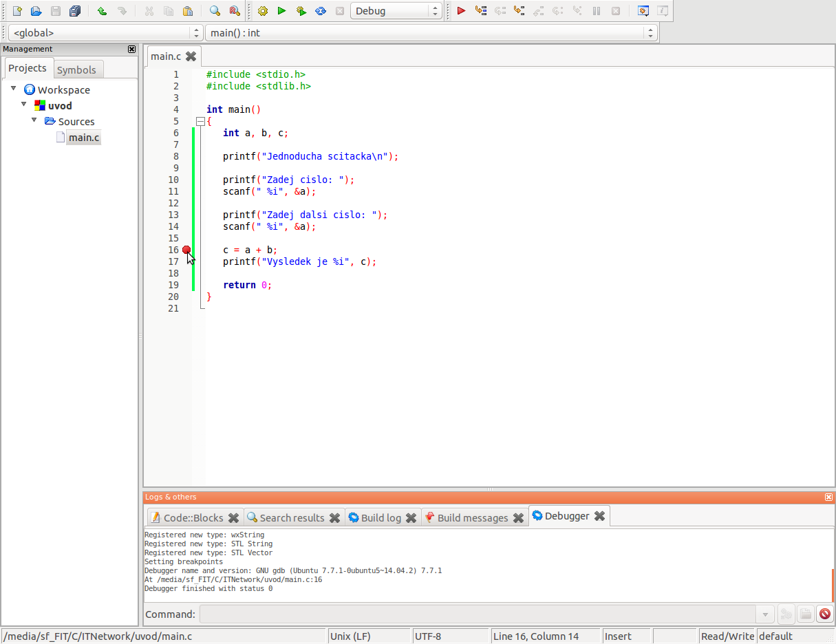Screen dimensions: 836x644
Task: Click the Build and run icon
Action: click(x=301, y=10)
